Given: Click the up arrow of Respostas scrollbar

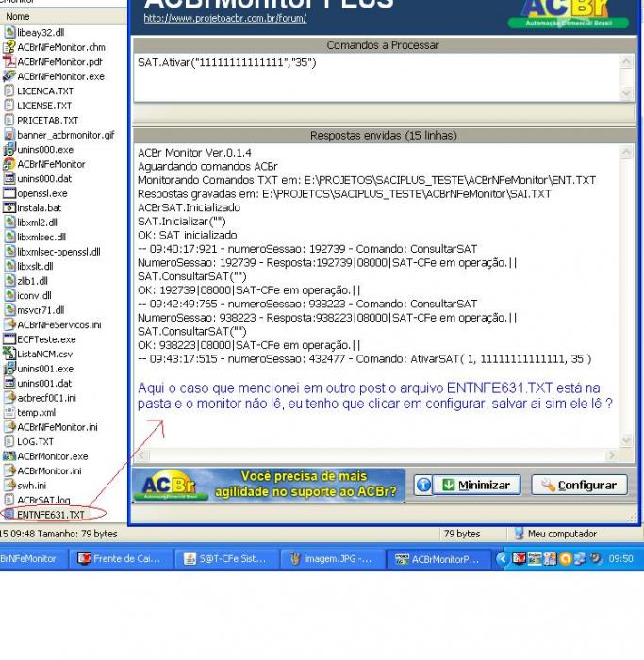Looking at the screenshot, I should pyautogui.click(x=626, y=153).
